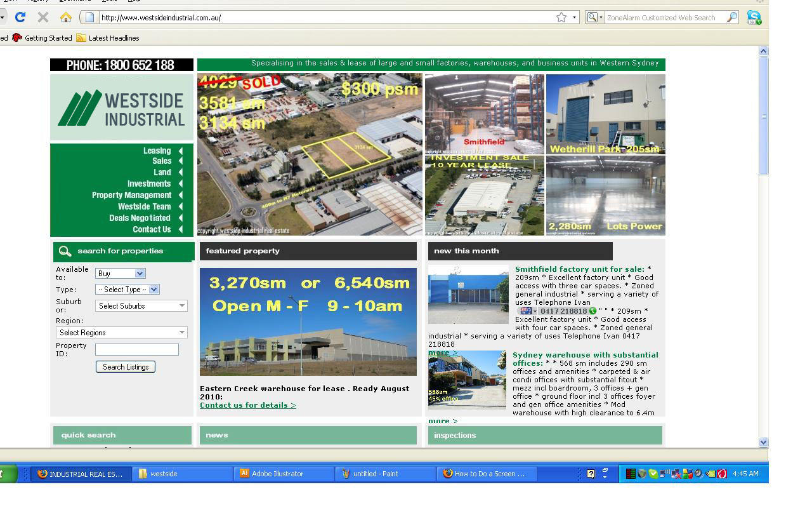Open Contact Us in site menu

[x=152, y=229]
